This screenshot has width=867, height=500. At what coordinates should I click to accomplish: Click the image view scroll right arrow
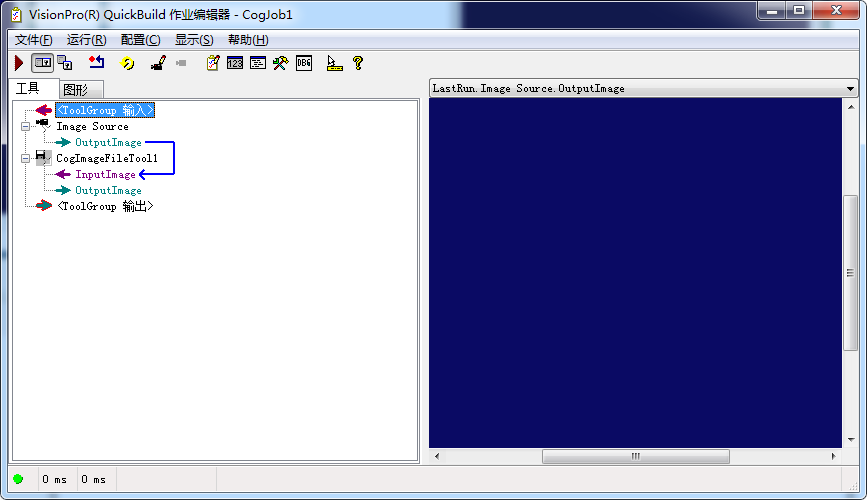coord(833,456)
